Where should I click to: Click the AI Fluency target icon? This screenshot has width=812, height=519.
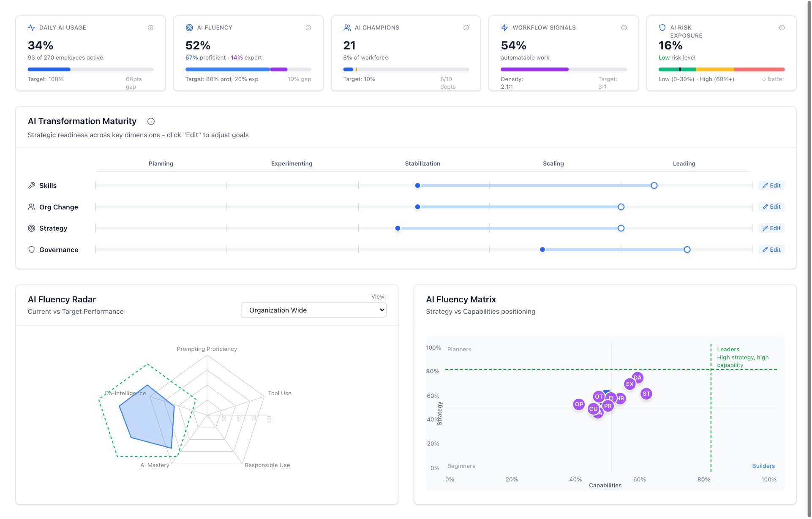click(189, 28)
